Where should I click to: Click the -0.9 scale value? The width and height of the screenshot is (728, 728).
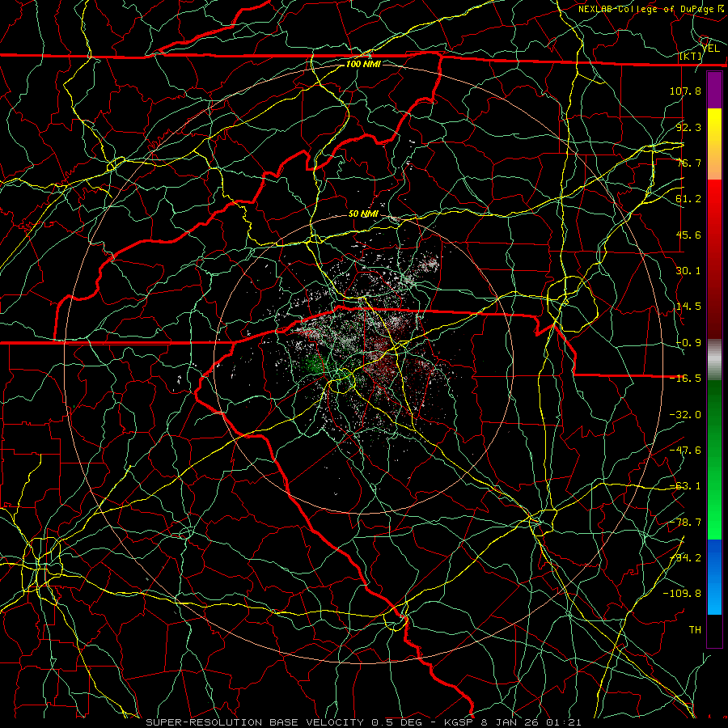point(688,343)
